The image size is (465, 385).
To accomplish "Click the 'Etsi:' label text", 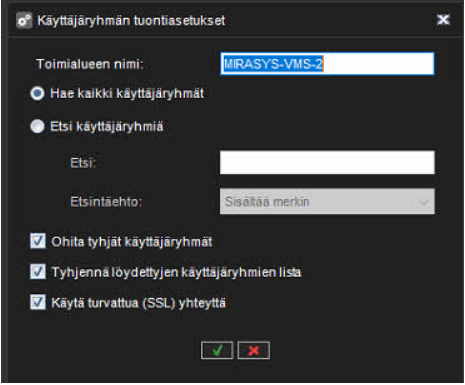I will pos(83,163).
